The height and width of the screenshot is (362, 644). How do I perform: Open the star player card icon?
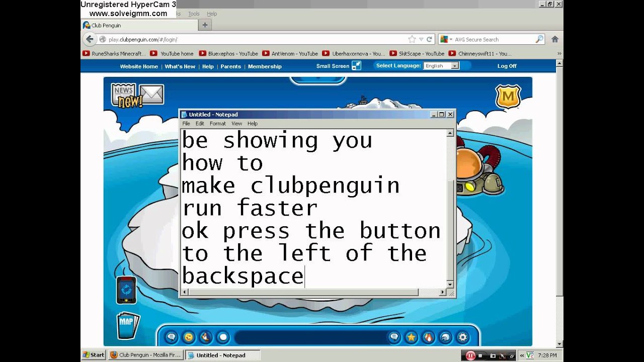(x=411, y=337)
